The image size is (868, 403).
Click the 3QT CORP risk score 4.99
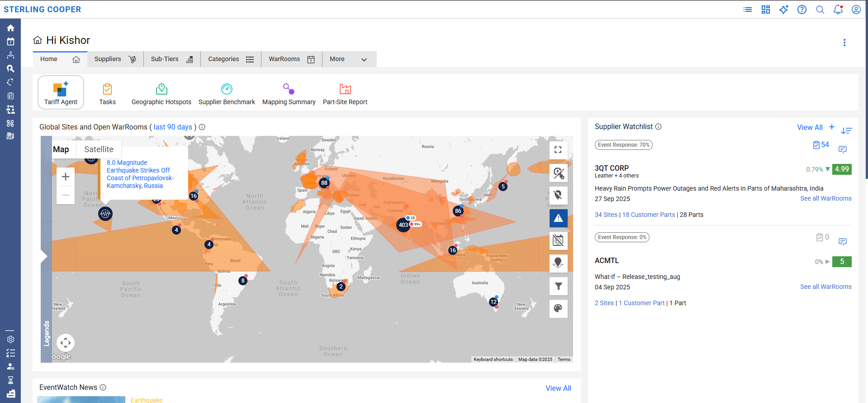click(x=842, y=169)
